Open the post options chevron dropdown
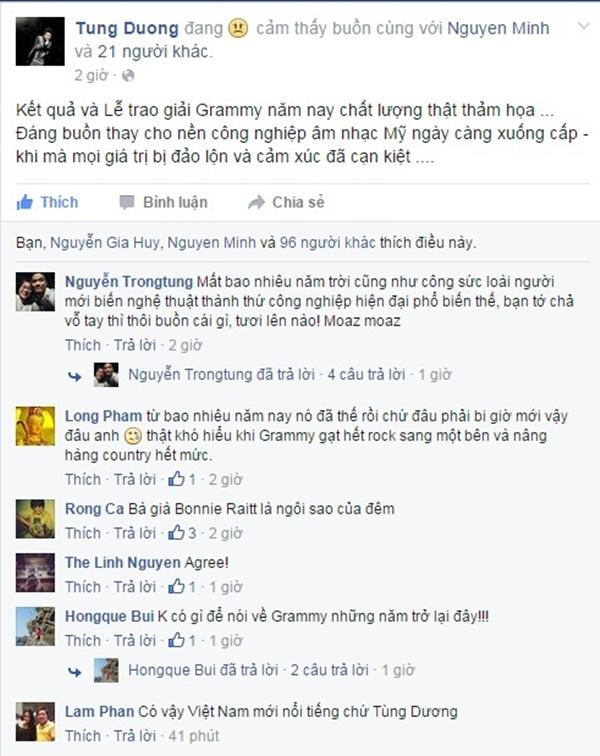Image resolution: width=600 pixels, height=756 pixels. pos(584,26)
